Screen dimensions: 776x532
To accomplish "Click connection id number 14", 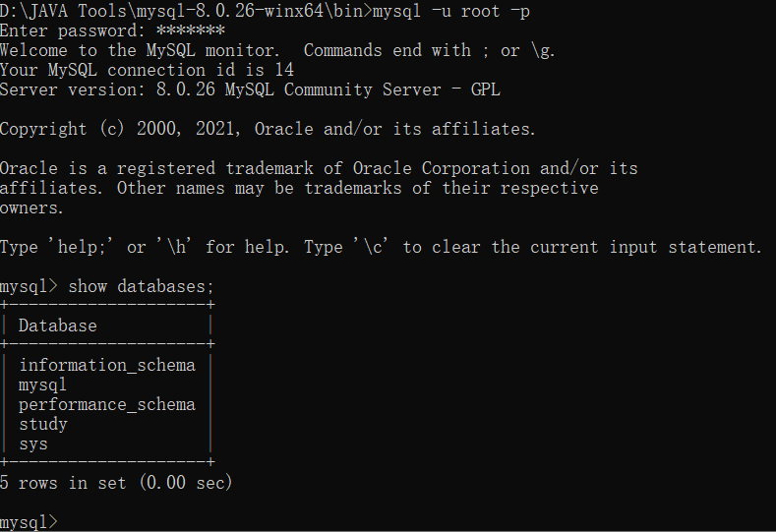I will [x=283, y=70].
